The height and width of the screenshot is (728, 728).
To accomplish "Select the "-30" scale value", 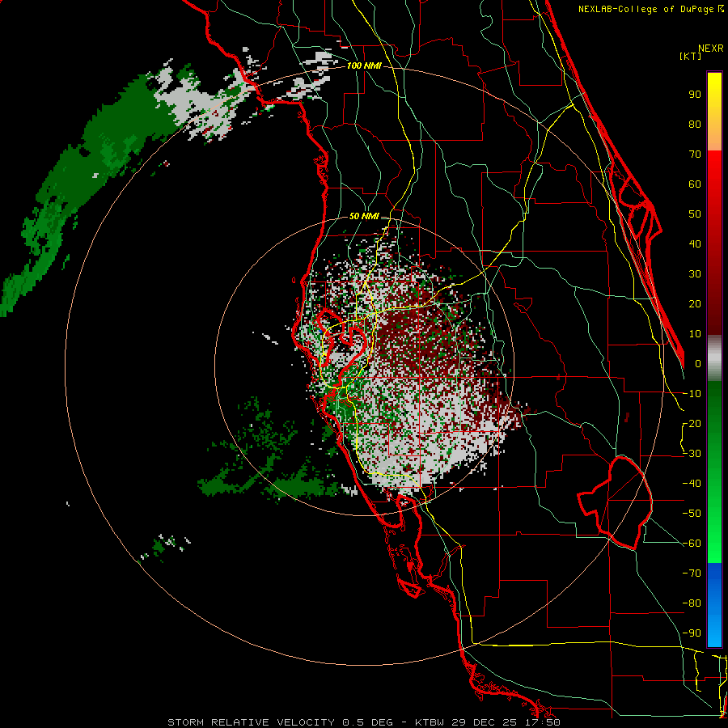I will click(692, 454).
